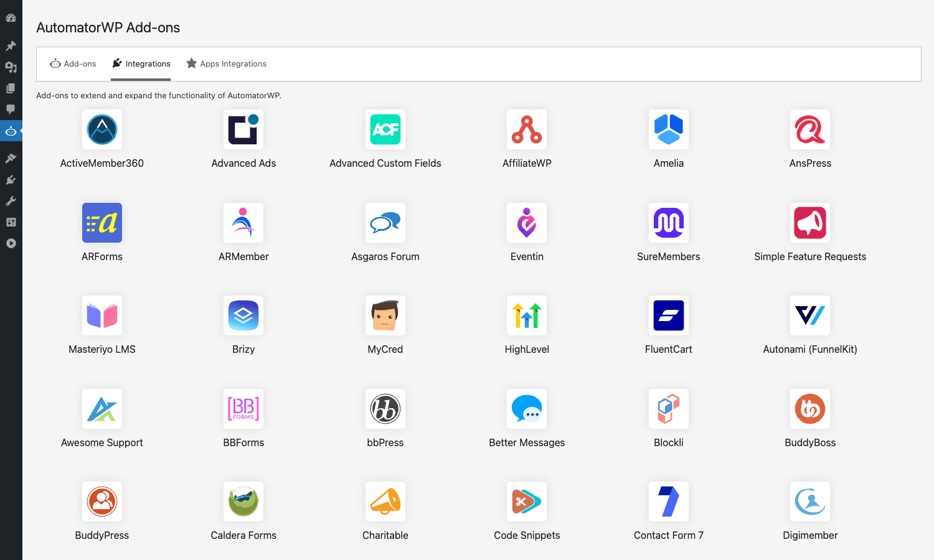Click the Contact Form 7 icon
934x560 pixels.
pyautogui.click(x=669, y=502)
